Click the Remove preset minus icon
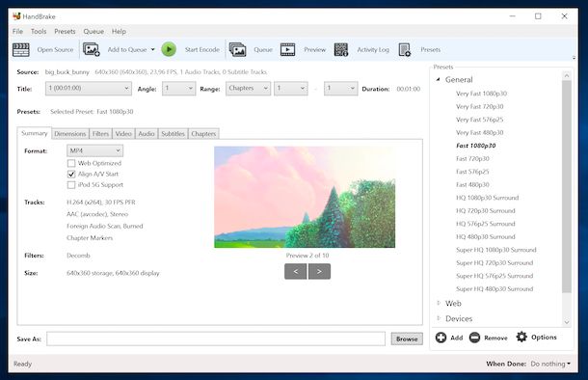This screenshot has height=380, width=588. [474, 338]
